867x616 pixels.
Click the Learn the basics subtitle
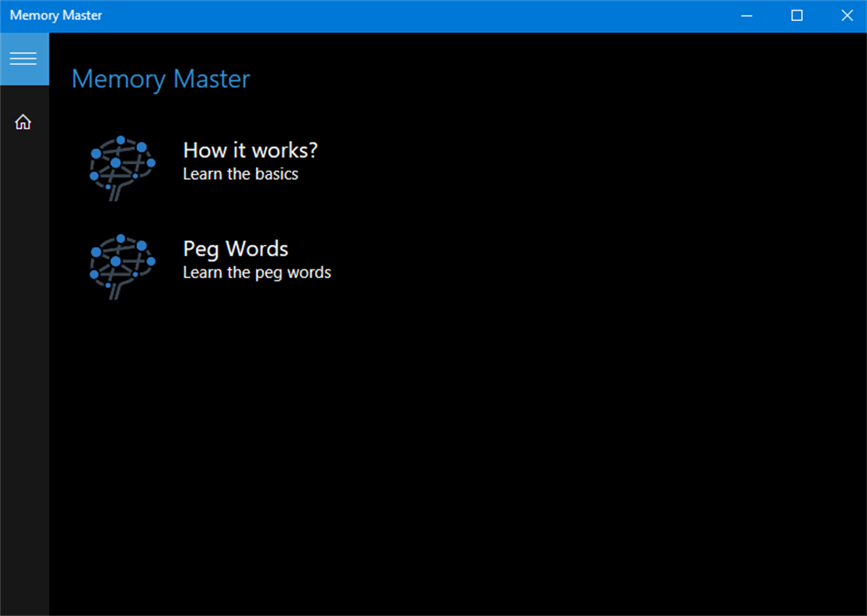pos(240,174)
